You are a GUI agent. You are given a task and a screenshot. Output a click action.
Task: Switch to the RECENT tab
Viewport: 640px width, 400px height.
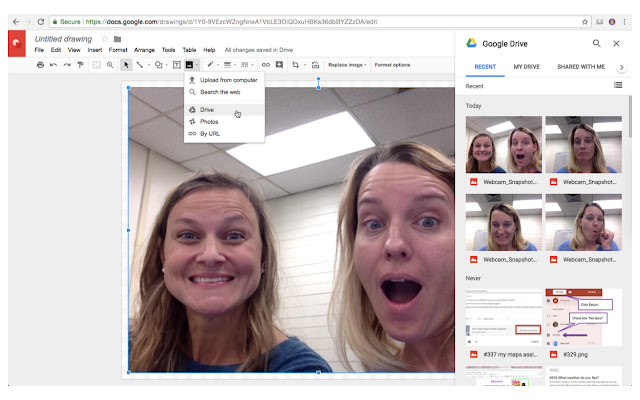point(485,67)
